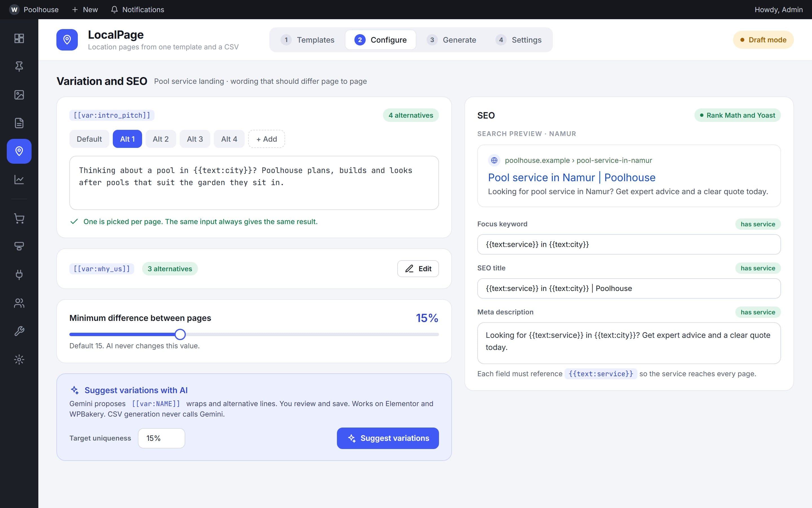812x508 pixels.
Task: Click the Target uniqueness 15% field
Action: coord(161,438)
